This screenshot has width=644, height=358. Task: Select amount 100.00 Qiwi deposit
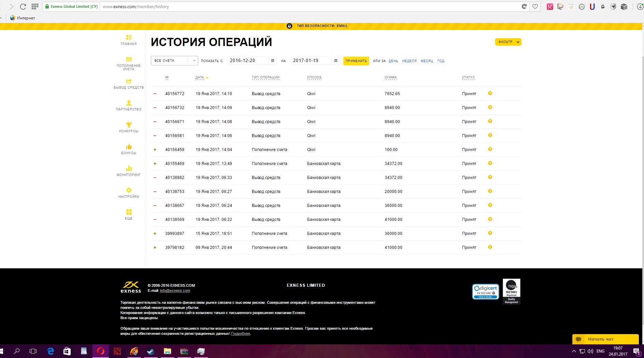(x=391, y=150)
